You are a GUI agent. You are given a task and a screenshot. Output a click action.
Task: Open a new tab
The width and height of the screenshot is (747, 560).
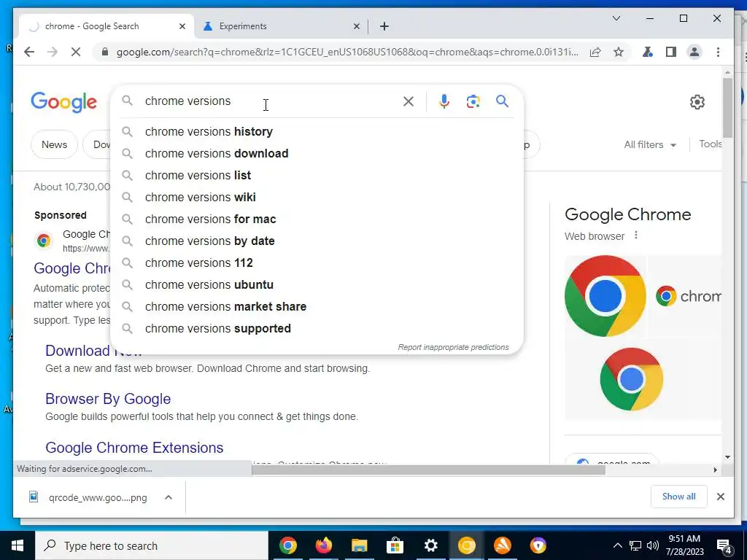click(x=384, y=26)
